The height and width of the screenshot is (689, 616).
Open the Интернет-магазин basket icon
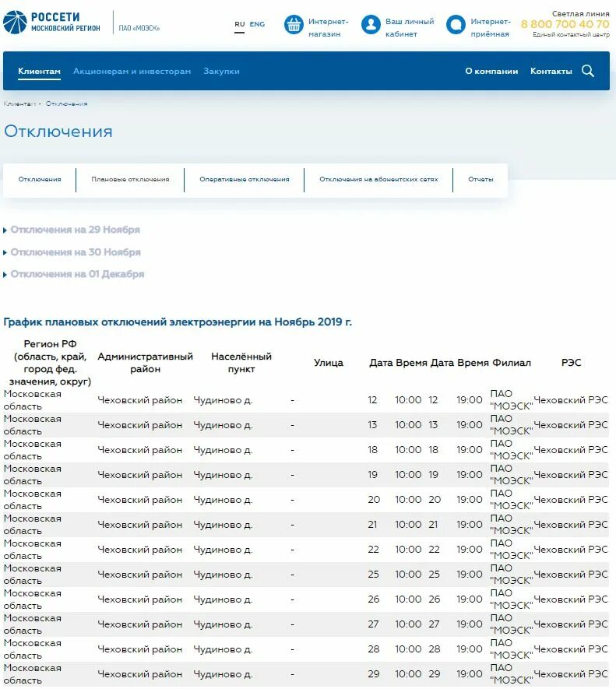[294, 25]
